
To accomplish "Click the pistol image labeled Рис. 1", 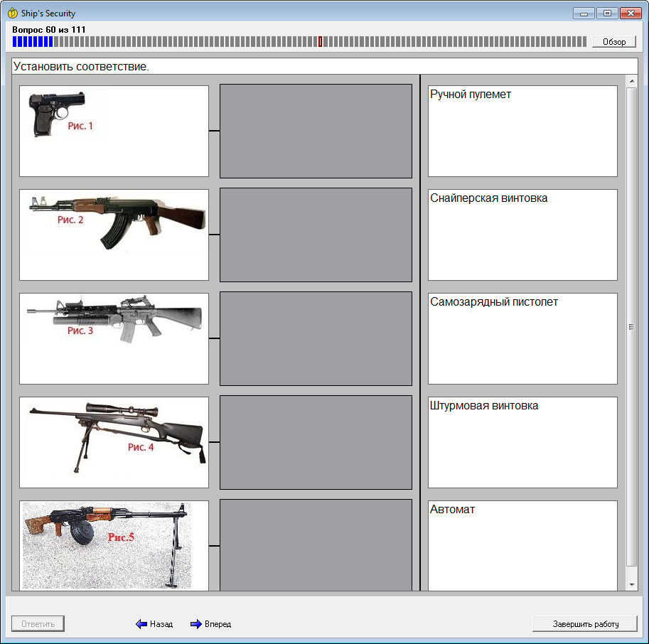I will (114, 131).
